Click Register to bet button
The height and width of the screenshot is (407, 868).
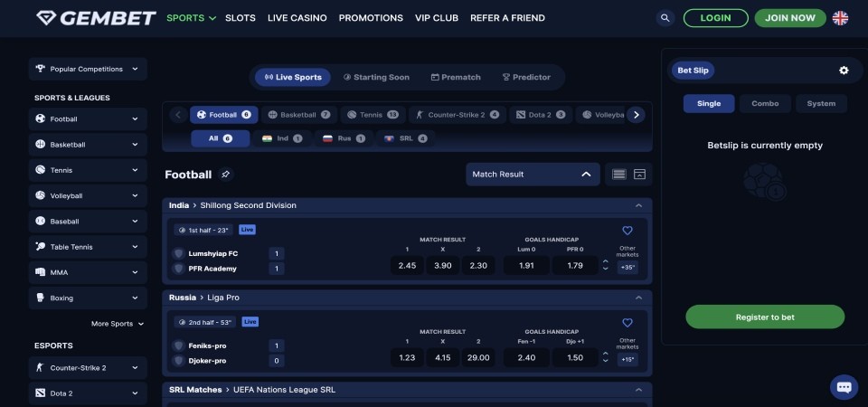pos(765,317)
